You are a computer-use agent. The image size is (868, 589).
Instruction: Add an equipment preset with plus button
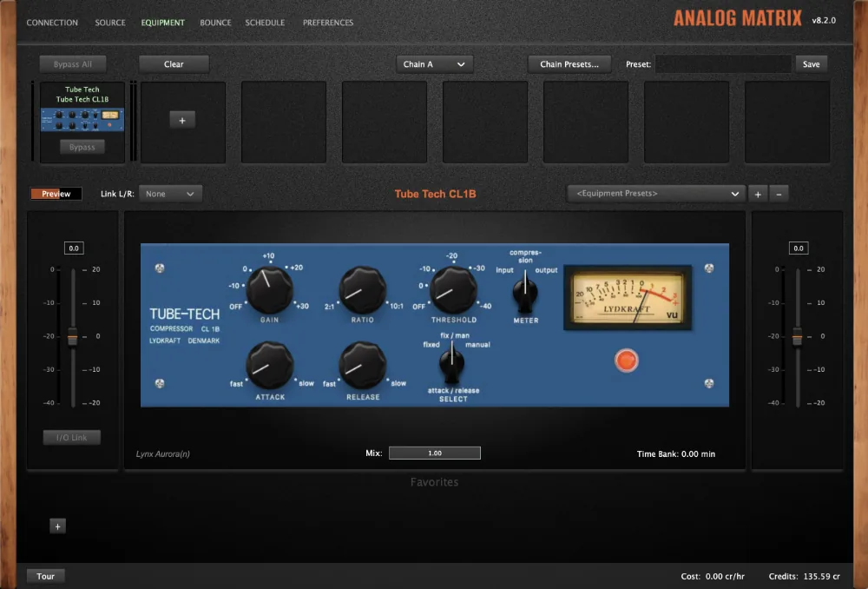(x=758, y=194)
